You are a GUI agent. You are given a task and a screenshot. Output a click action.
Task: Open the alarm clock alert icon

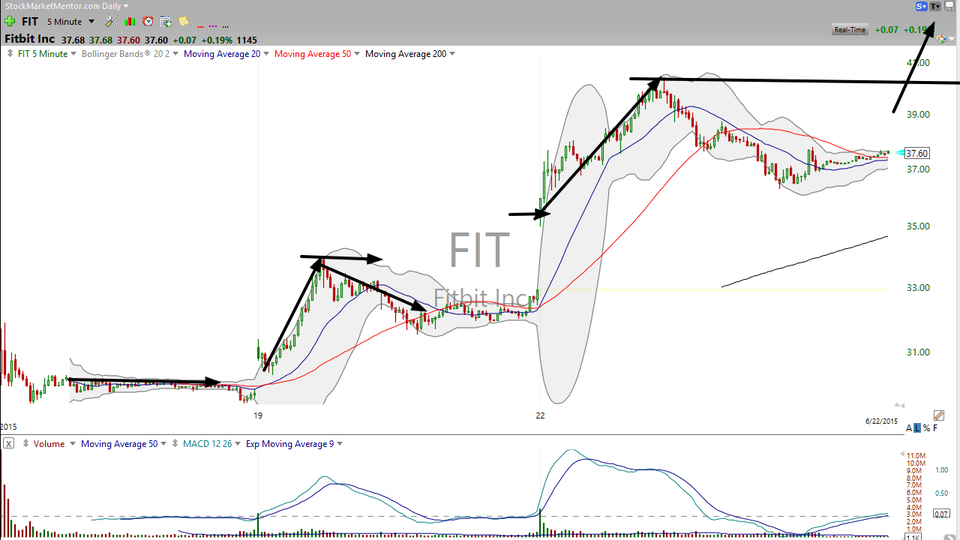pyautogui.click(x=148, y=21)
